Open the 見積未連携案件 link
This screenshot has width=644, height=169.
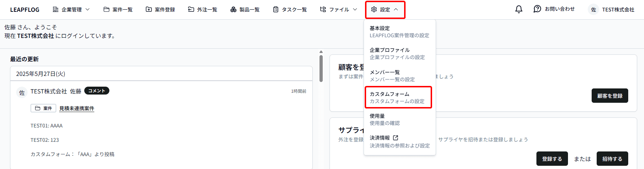click(x=77, y=108)
